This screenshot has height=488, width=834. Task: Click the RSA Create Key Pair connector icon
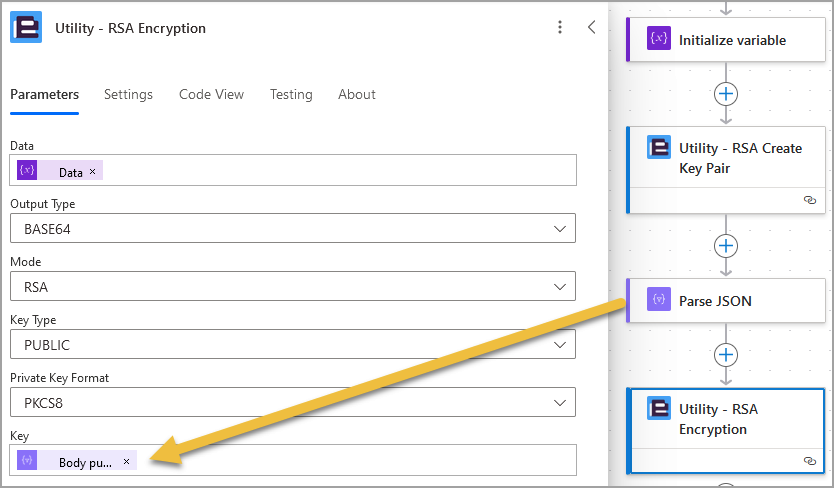coord(658,147)
